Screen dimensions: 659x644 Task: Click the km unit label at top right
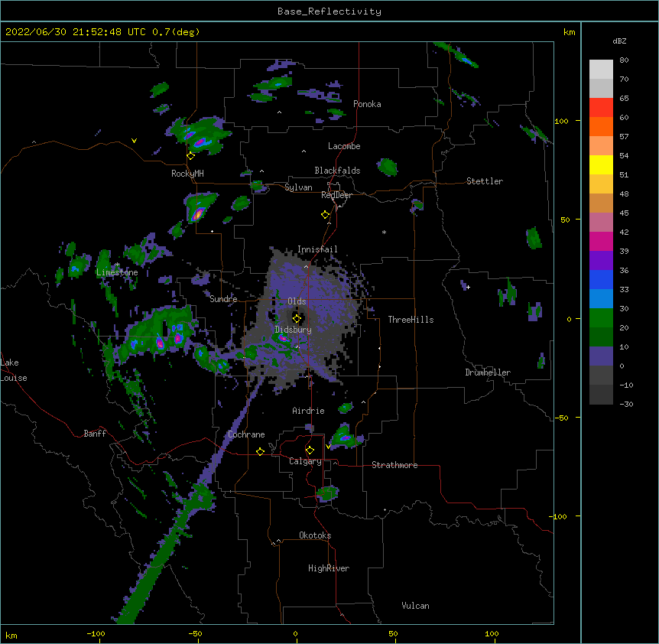[569, 32]
